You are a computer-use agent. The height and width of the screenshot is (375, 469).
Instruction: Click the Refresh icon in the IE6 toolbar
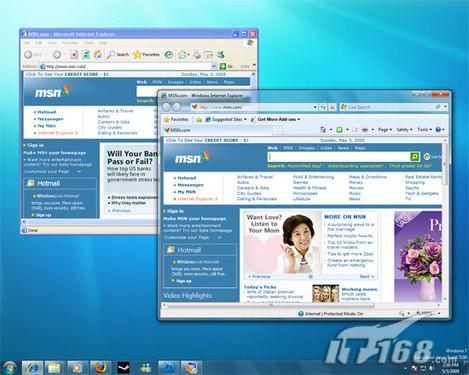[x=86, y=54]
